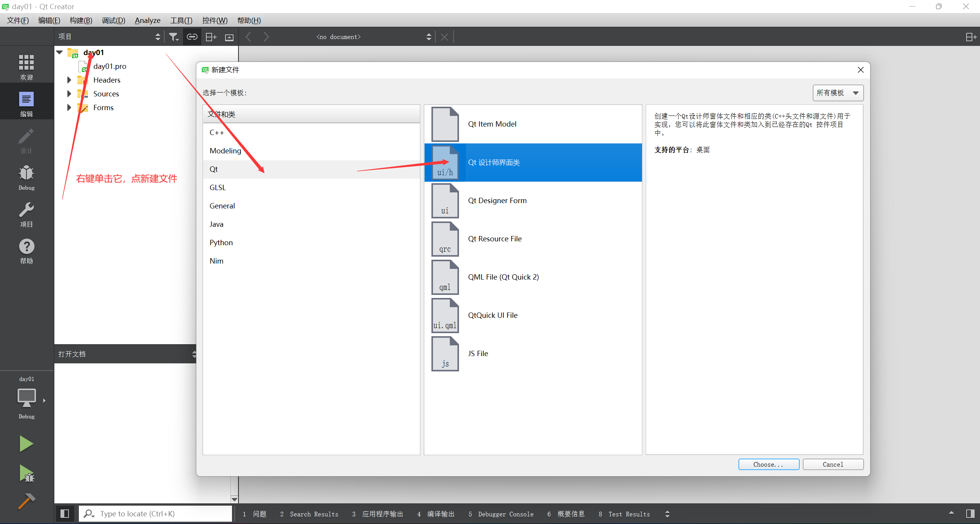
Task: Expand the Headers folder
Action: tap(69, 80)
